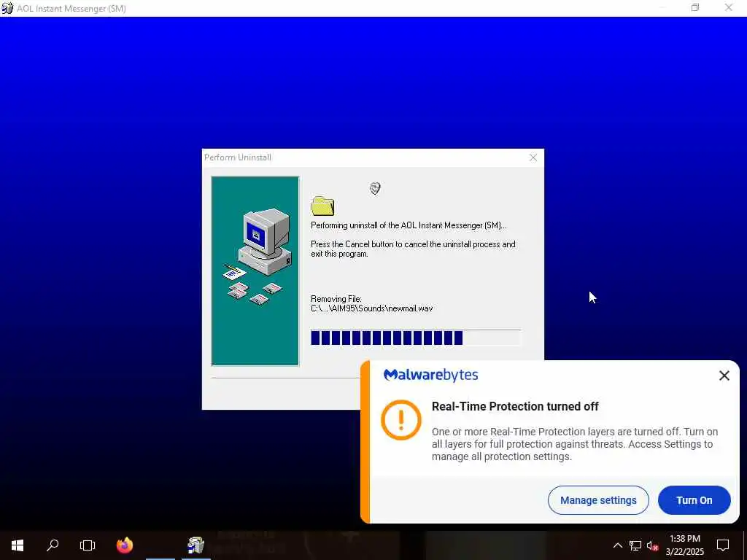Click the AOL Instant Messenger title bar icon
This screenshot has width=747, height=560.
click(7, 8)
